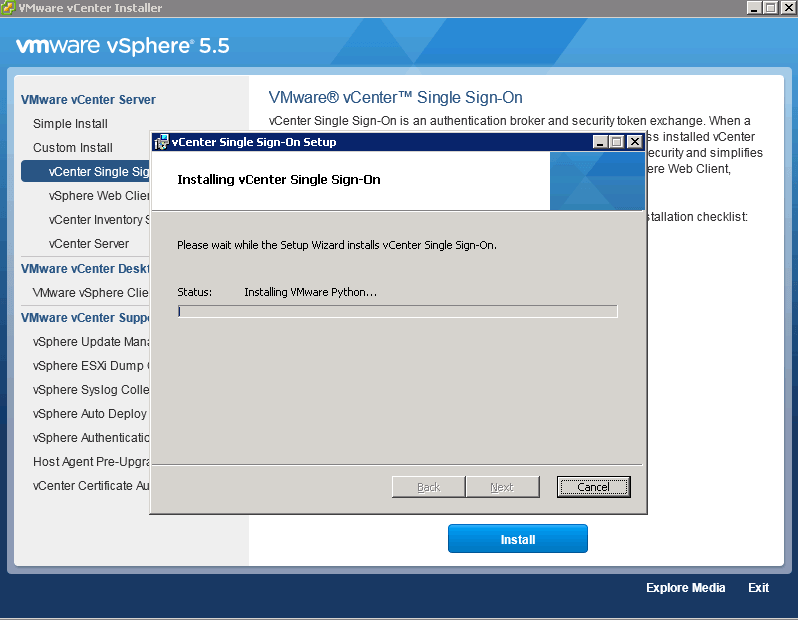This screenshot has height=620, width=798.
Task: Maximize the VMware vCenter Installer window
Action: pyautogui.click(x=771, y=8)
